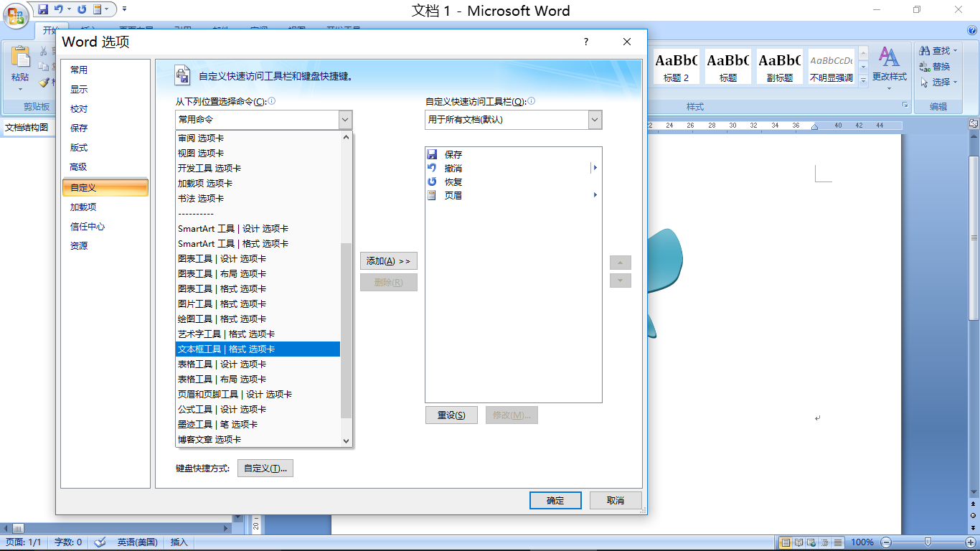Click the zoom out minus button
This screenshot has width=980, height=551.
887,542
